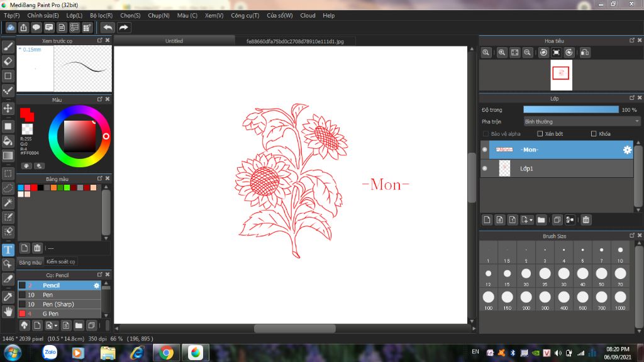Click the upload brush to cloud icon

point(25,326)
